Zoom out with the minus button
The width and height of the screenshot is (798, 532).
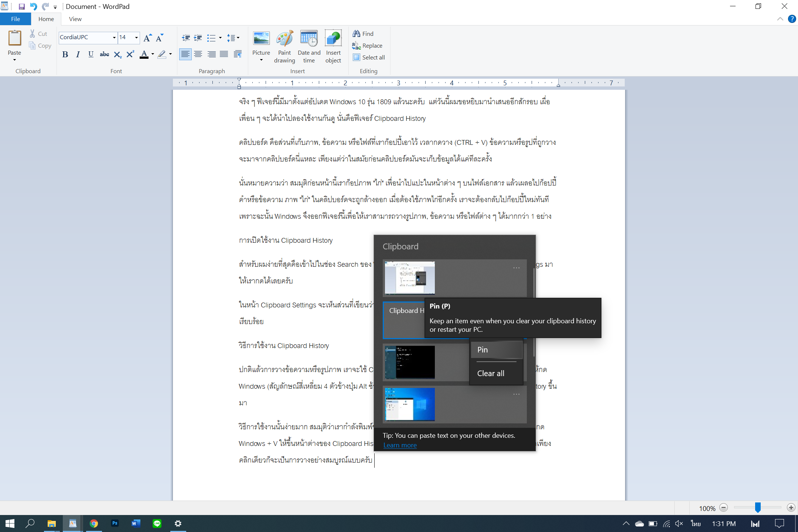[x=724, y=508]
